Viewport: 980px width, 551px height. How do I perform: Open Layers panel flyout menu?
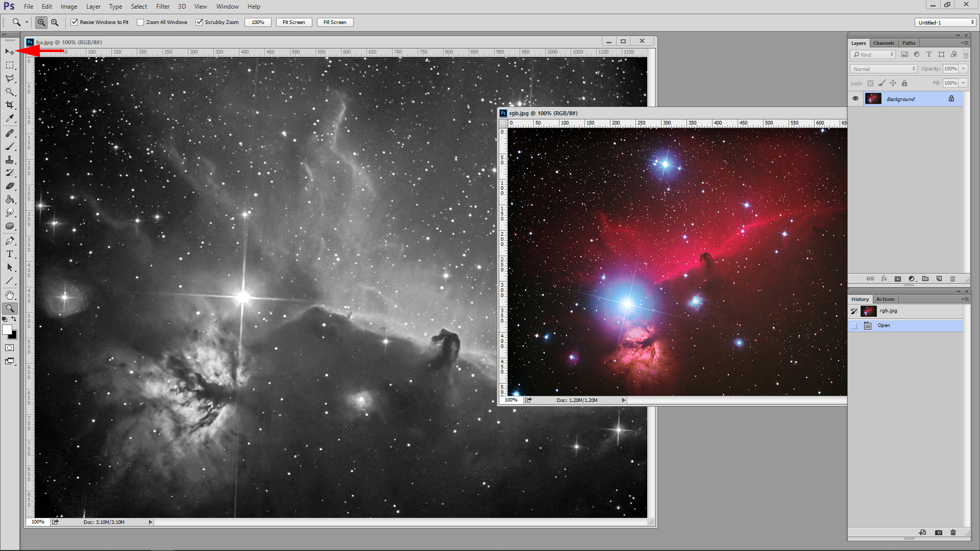coord(965,43)
